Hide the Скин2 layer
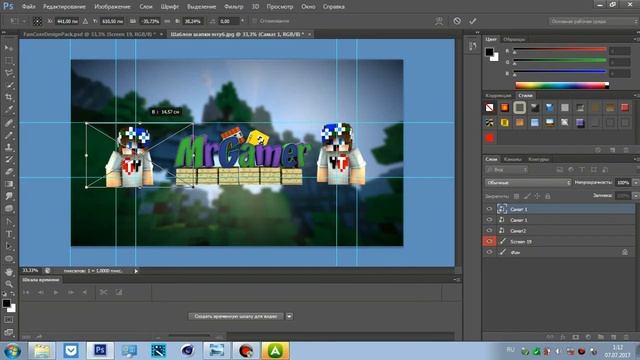 489,231
